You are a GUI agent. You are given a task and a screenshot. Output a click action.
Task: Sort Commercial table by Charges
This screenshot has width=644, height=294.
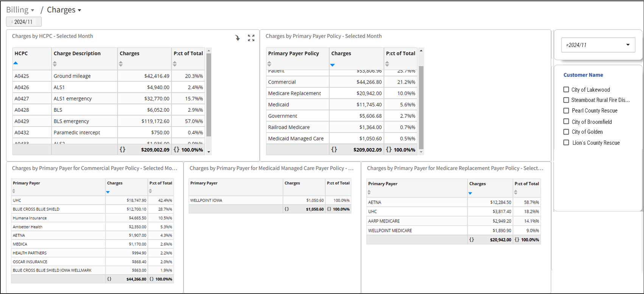(108, 192)
